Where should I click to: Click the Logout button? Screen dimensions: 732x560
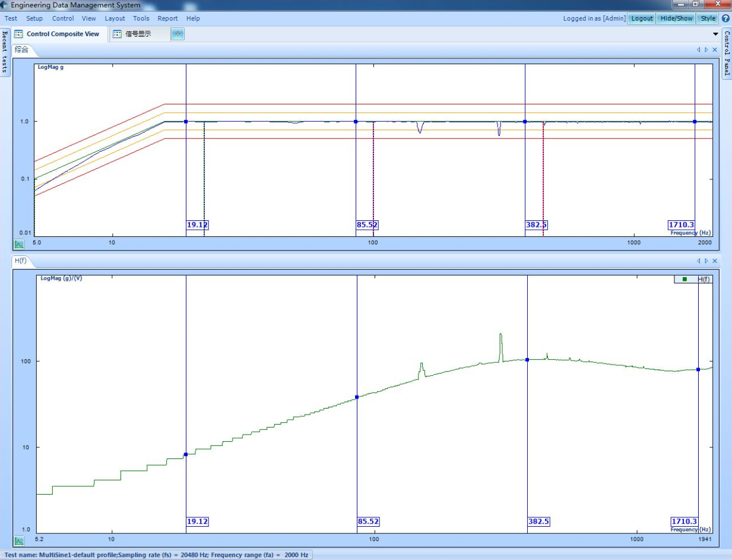pos(642,18)
